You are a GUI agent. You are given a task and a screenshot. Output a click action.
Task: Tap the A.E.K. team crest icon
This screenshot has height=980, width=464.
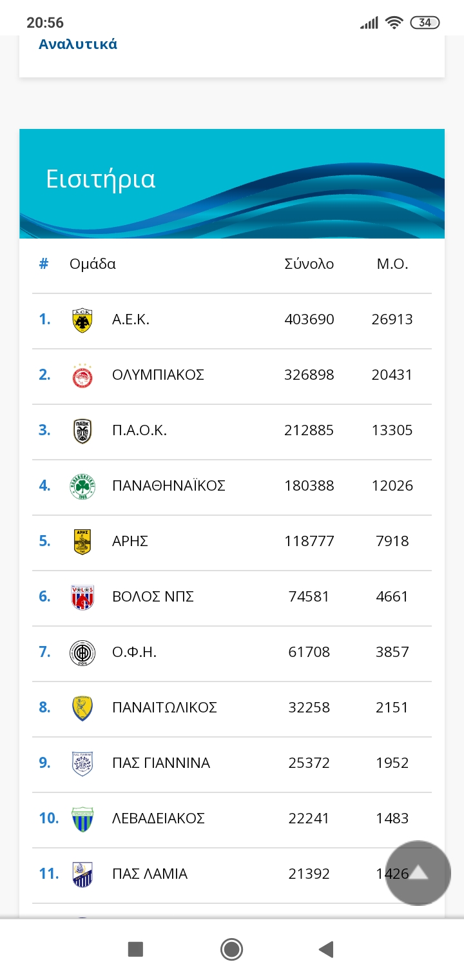pyautogui.click(x=82, y=320)
